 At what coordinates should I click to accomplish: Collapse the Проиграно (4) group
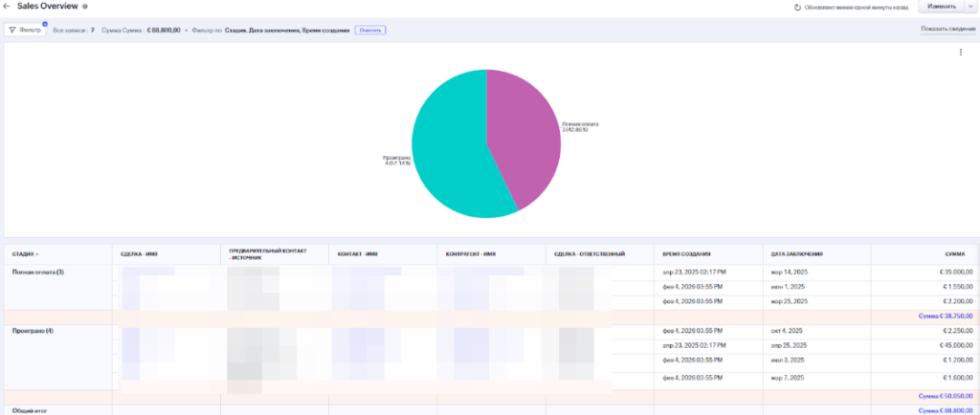click(x=34, y=331)
